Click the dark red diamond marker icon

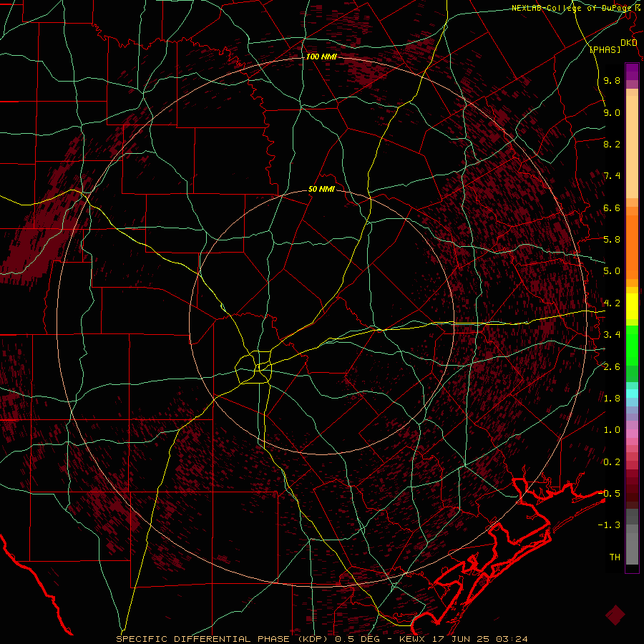pos(615,615)
